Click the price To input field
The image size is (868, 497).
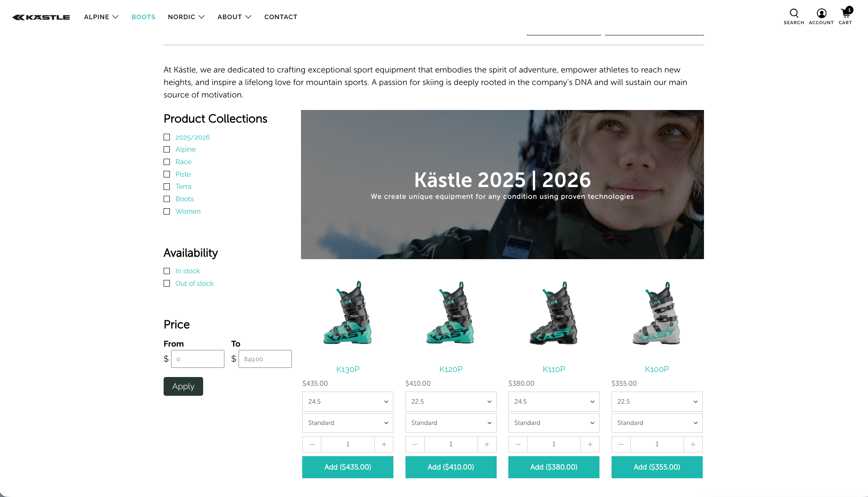[x=265, y=359]
